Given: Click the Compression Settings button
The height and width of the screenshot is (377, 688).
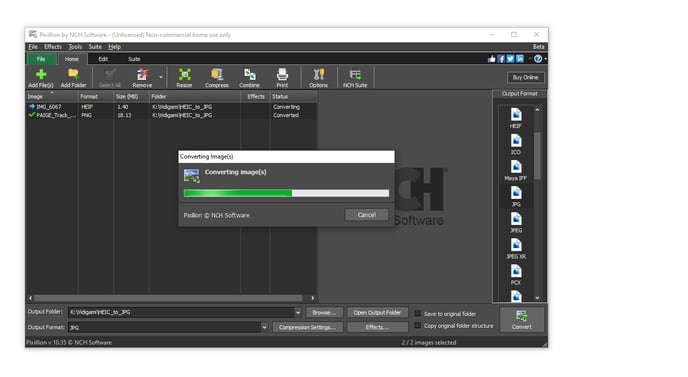Looking at the screenshot, I should pos(307,327).
